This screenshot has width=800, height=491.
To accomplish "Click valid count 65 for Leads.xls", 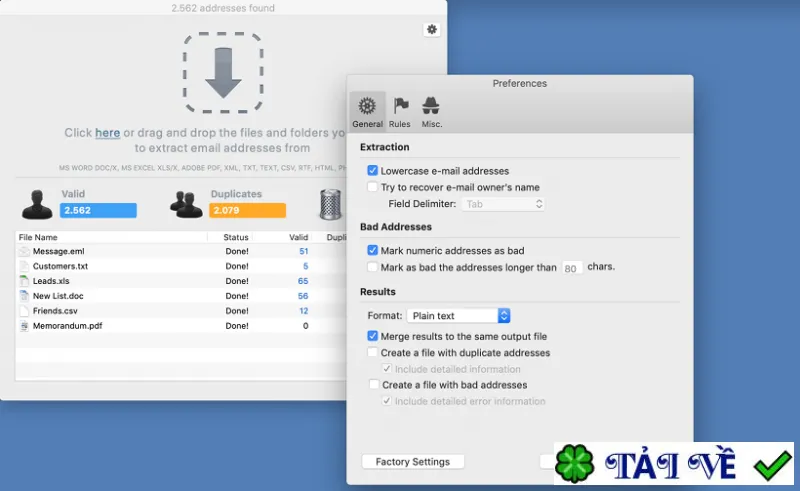I will click(303, 281).
